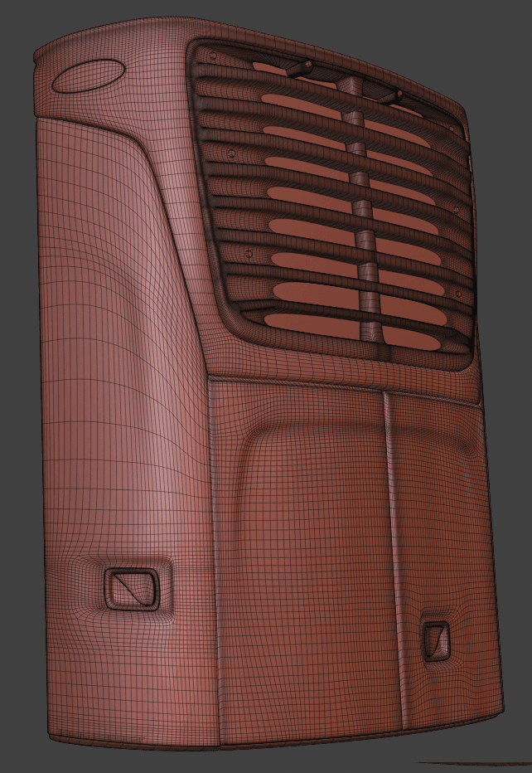
Task: Click the bottommost left grille slot opening
Action: [311, 323]
